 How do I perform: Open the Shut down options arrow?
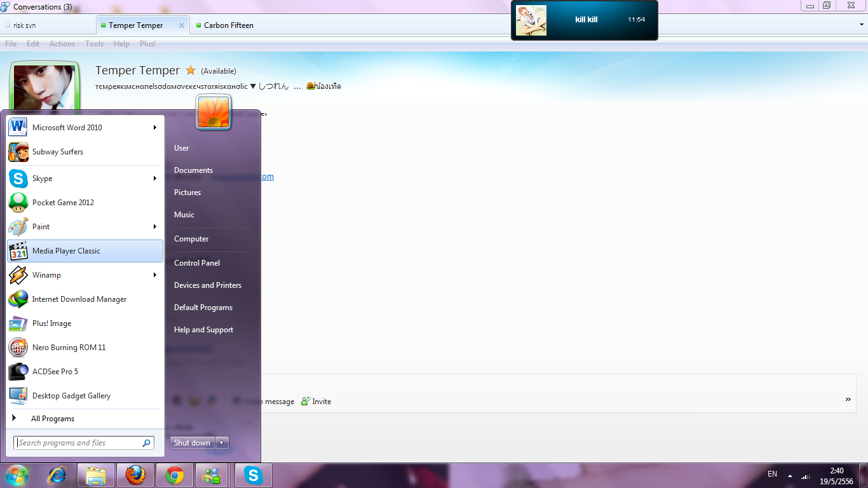tap(222, 443)
